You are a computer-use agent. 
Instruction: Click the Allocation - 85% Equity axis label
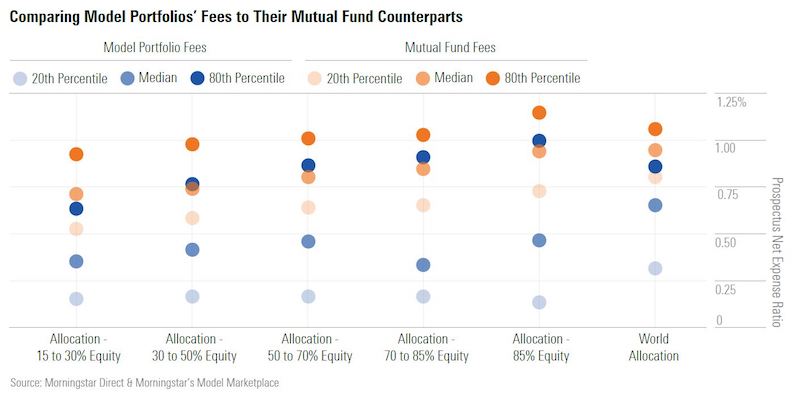point(541,347)
